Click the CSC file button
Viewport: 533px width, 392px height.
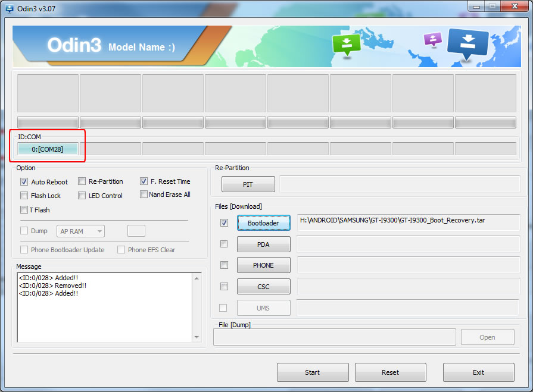click(264, 287)
